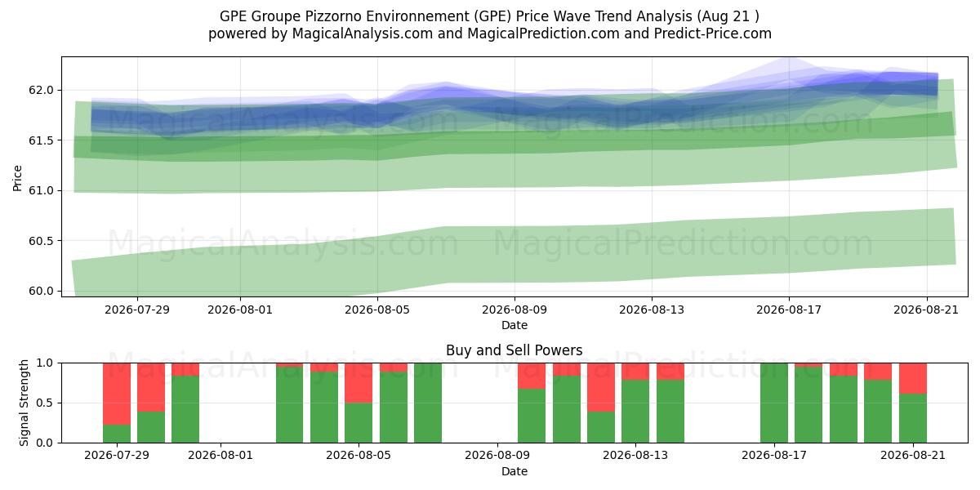Click the chart title mentioning GPE Groupe Pizzorno

pyautogui.click(x=489, y=16)
